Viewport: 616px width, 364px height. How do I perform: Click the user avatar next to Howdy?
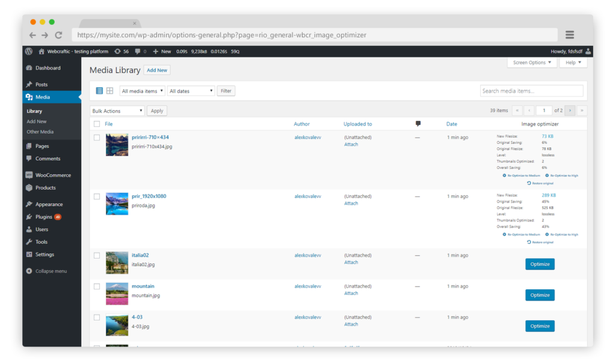[588, 52]
